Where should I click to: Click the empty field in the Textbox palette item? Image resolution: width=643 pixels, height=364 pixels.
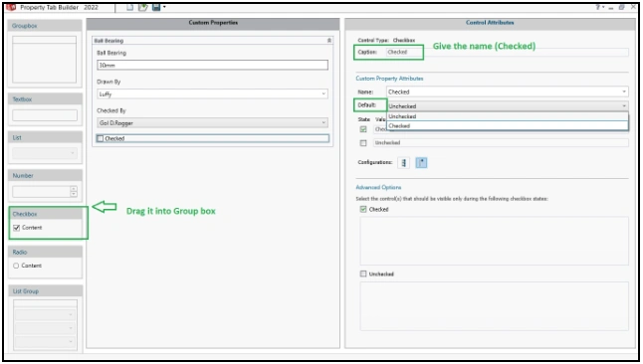tap(45, 115)
